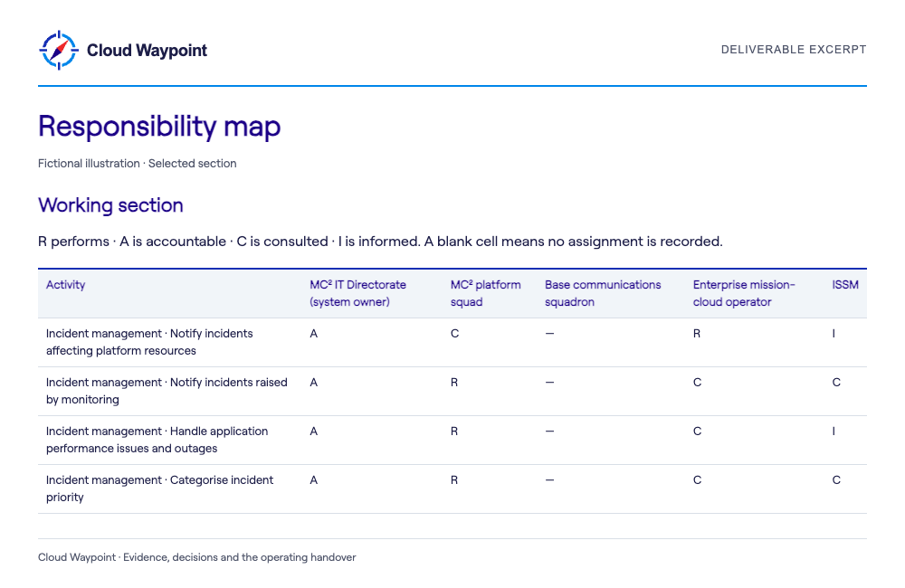The width and height of the screenshot is (905, 588).
Task: Click the dash cell in platform resources row
Action: [549, 334]
